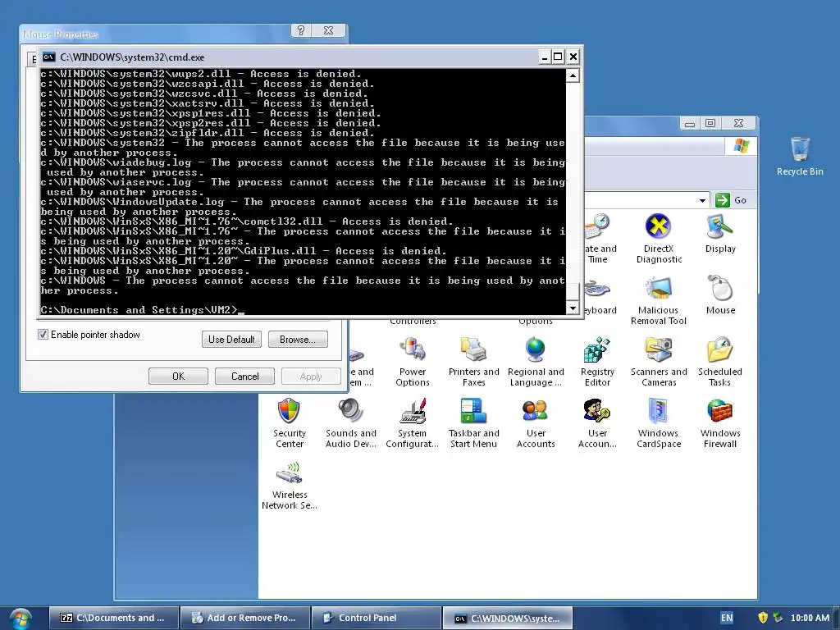Open Scanners and Cameras icon
This screenshot has height=630, width=840.
pyautogui.click(x=659, y=361)
